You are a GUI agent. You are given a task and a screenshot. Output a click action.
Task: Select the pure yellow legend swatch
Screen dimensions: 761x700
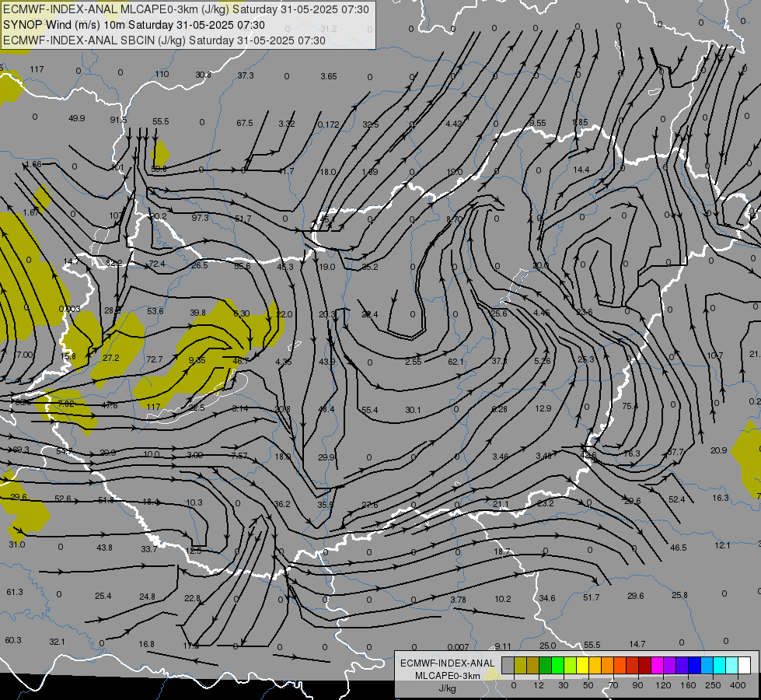(582, 665)
